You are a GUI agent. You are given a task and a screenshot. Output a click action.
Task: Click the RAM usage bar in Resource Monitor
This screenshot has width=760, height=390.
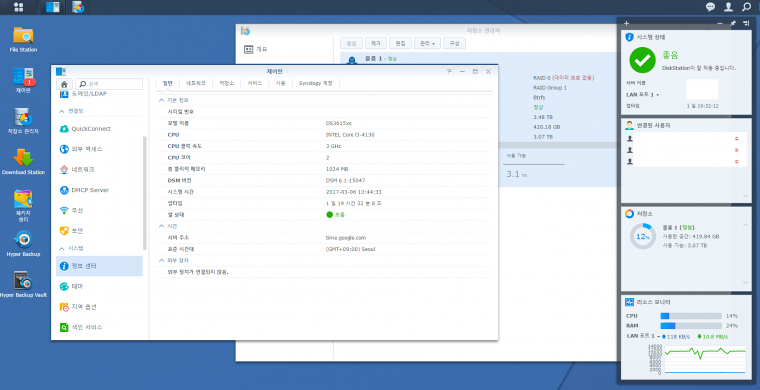[x=691, y=326]
